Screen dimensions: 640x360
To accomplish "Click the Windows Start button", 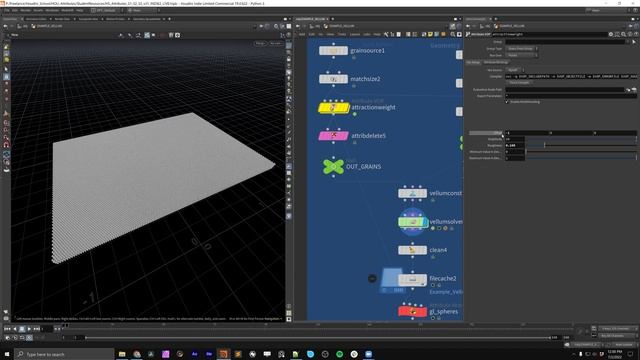I will 7,354.
